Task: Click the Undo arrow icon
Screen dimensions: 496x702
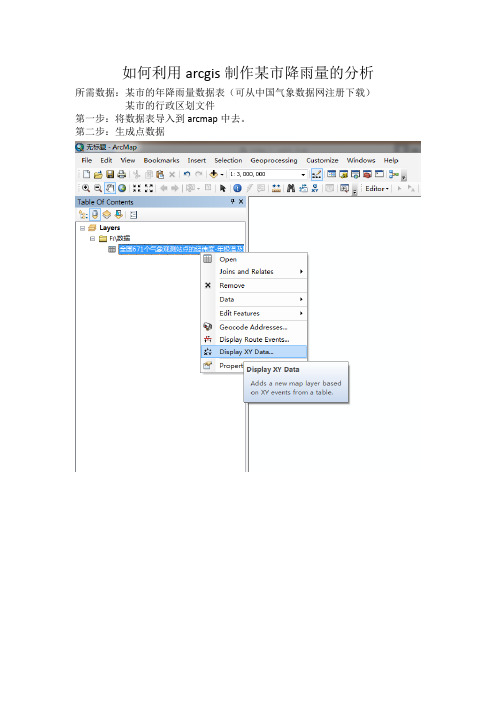Action: point(187,174)
